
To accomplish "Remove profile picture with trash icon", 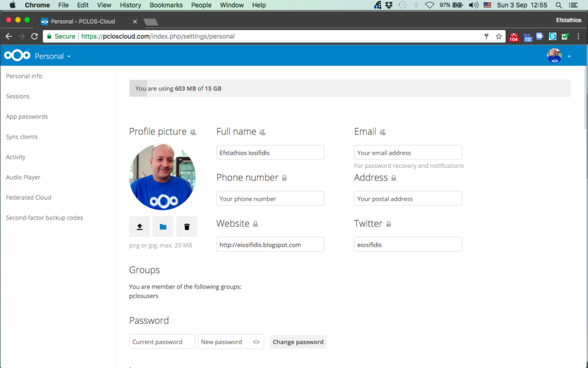I will point(187,227).
